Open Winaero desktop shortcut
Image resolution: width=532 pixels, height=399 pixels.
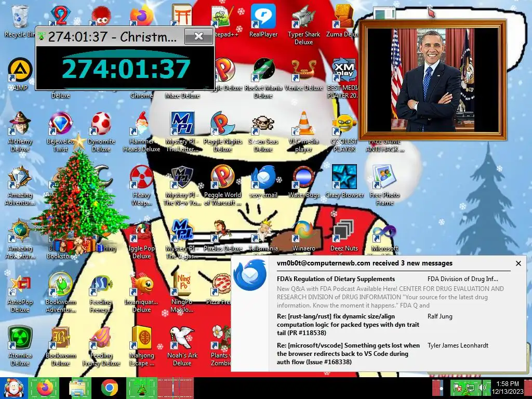click(x=303, y=236)
